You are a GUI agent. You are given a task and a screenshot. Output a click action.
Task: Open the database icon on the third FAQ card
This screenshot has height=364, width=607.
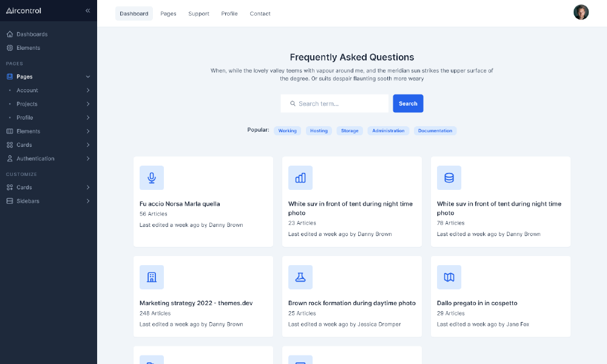pos(449,178)
